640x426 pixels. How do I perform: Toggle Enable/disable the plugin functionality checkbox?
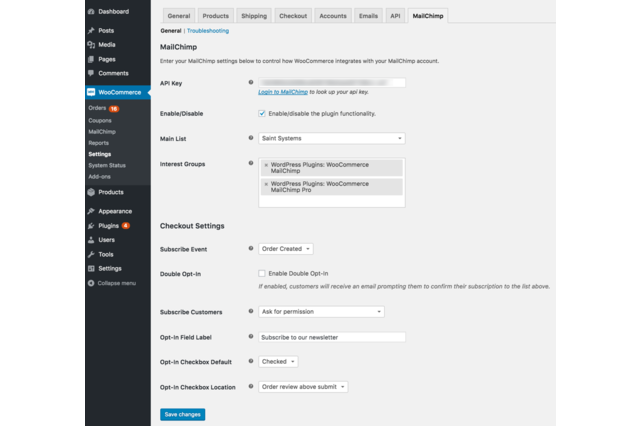262,113
